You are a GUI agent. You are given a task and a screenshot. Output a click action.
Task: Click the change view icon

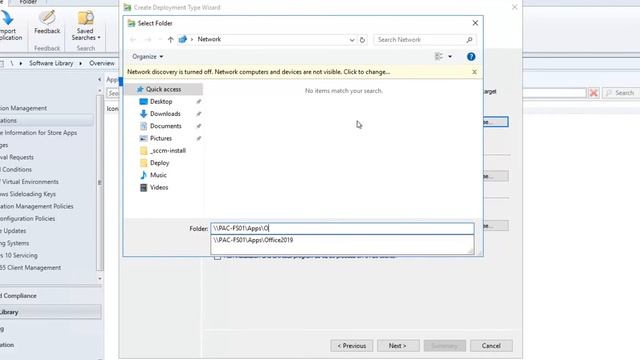tap(439, 57)
